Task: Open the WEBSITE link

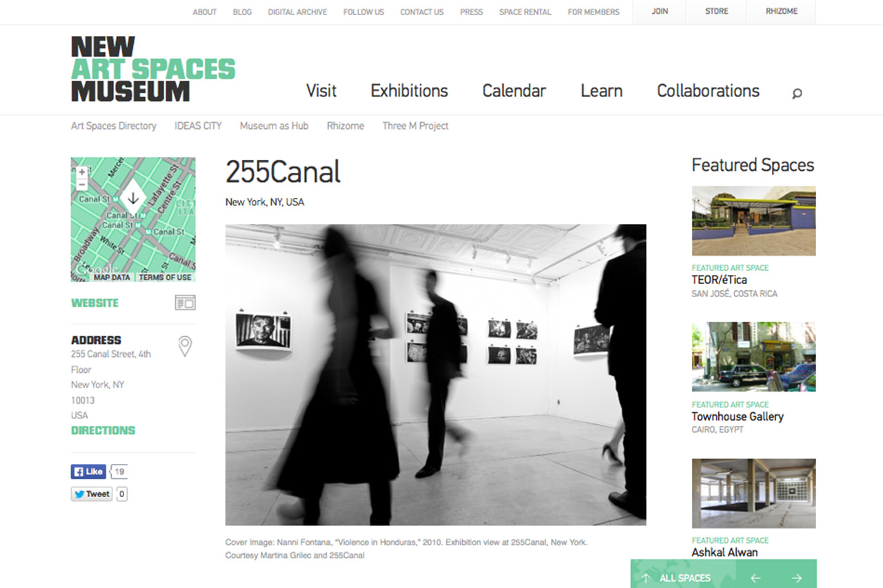Action: [x=95, y=303]
